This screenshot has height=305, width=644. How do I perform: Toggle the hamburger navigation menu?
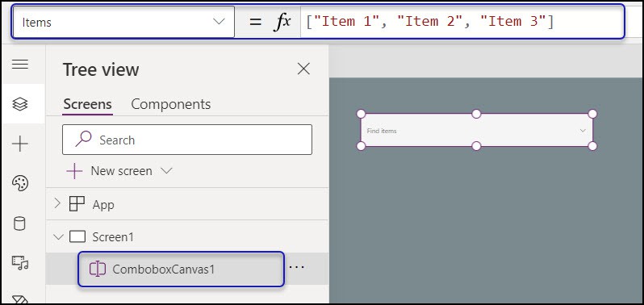pos(20,65)
